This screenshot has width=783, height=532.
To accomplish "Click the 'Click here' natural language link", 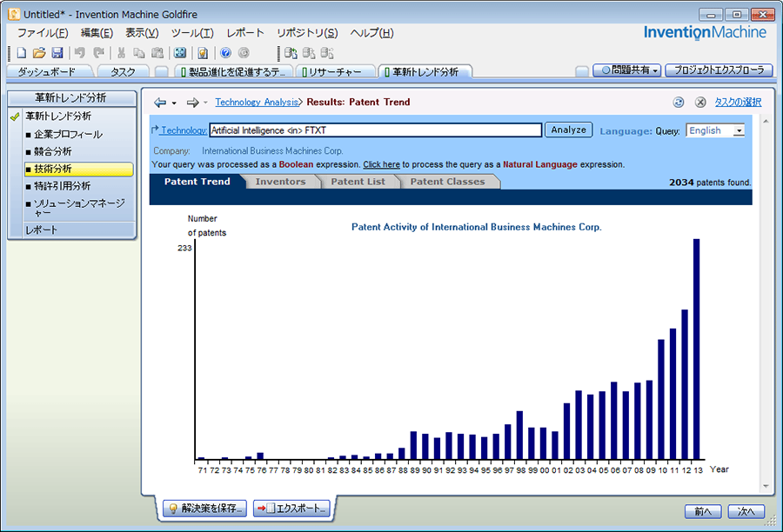I will (x=382, y=164).
